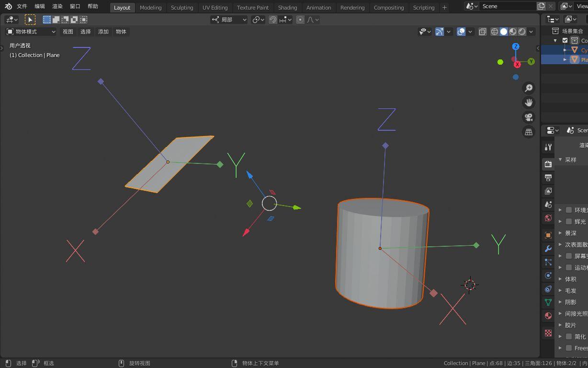This screenshot has height=368, width=588.
Task: Switch to the Modeling workspace tab
Action: 150,7
